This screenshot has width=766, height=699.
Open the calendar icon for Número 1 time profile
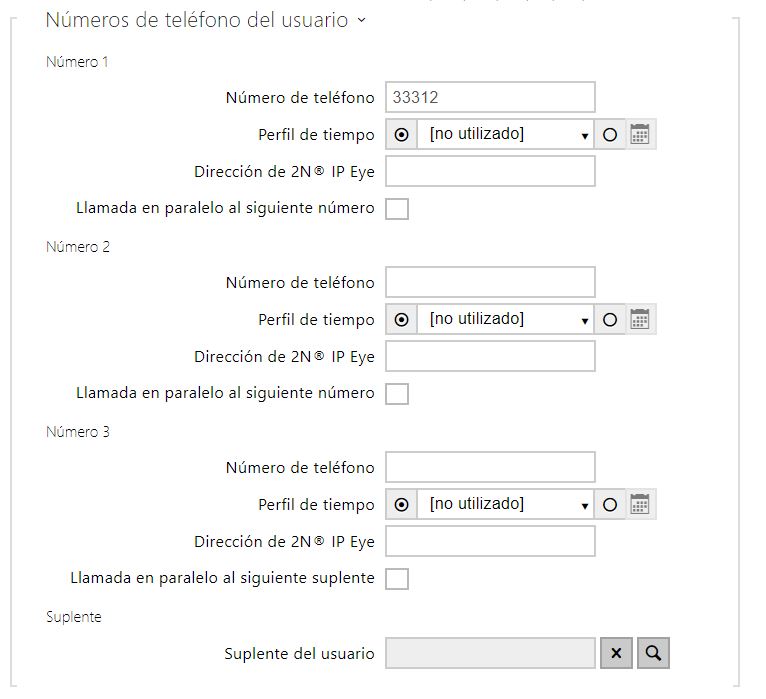[640, 134]
